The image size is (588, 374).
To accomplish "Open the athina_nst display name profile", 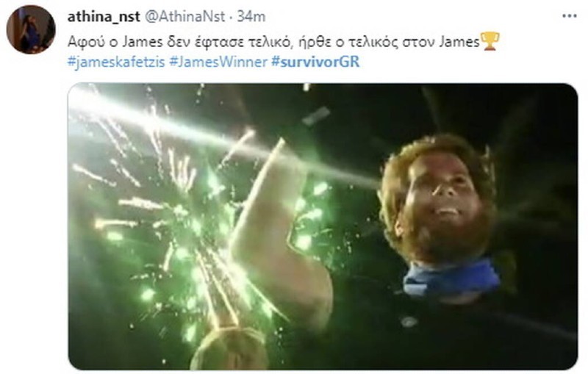I will click(x=104, y=16).
